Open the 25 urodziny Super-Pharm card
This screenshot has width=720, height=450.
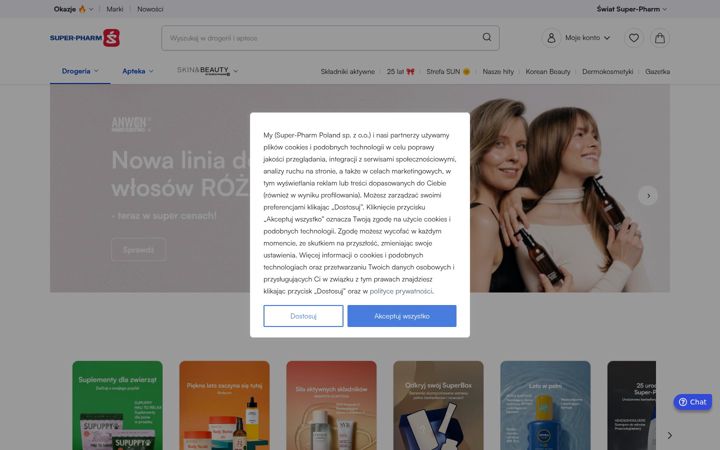632,405
